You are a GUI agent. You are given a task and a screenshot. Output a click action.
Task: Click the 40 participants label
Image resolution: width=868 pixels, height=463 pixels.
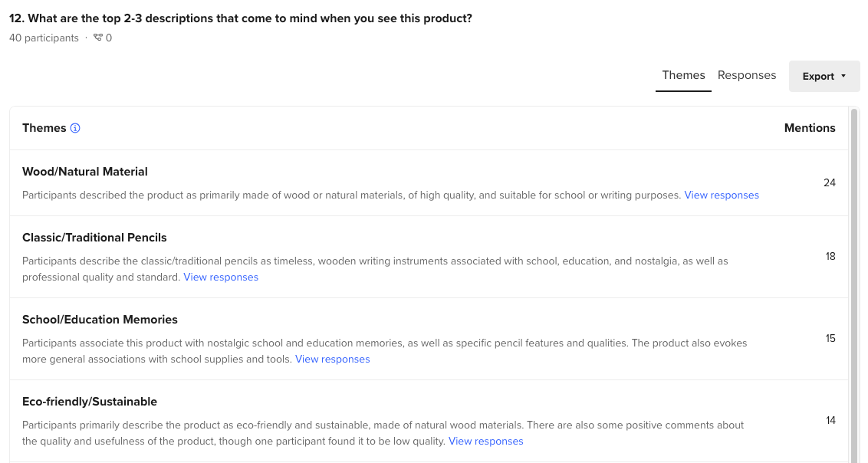coord(44,38)
